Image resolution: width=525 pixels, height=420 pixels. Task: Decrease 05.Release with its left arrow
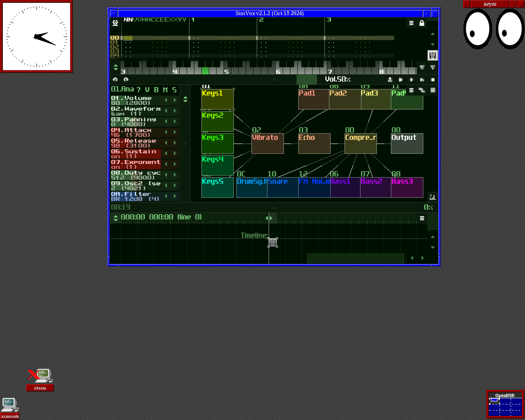click(x=166, y=143)
